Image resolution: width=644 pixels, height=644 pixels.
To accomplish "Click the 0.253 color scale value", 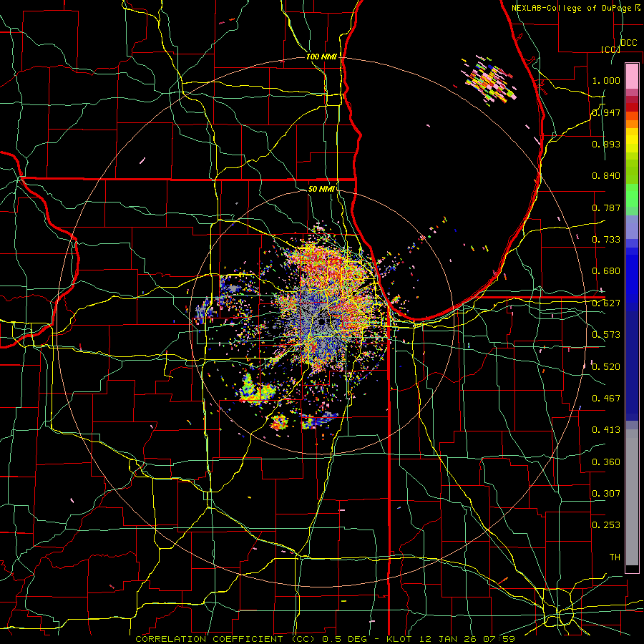I will 606,525.
